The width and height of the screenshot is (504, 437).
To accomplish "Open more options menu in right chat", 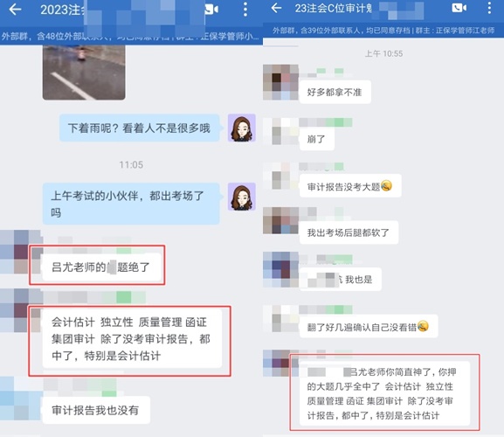I will [489, 8].
